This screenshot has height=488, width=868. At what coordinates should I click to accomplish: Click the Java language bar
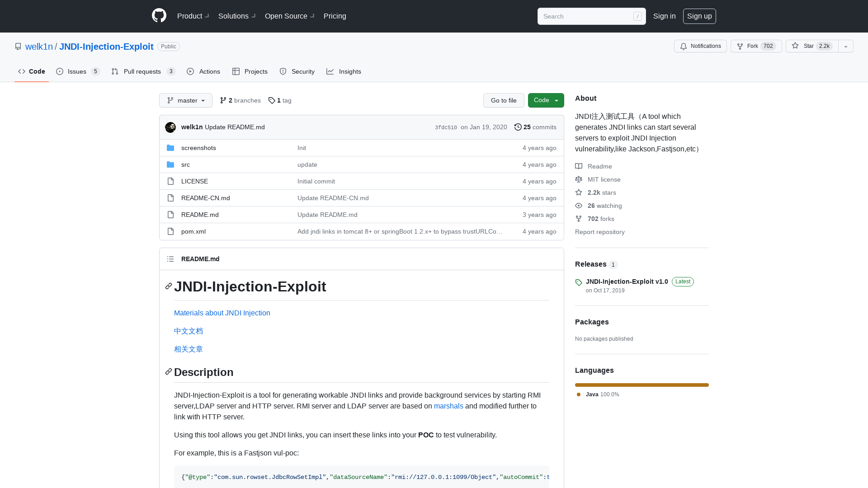[x=642, y=385]
